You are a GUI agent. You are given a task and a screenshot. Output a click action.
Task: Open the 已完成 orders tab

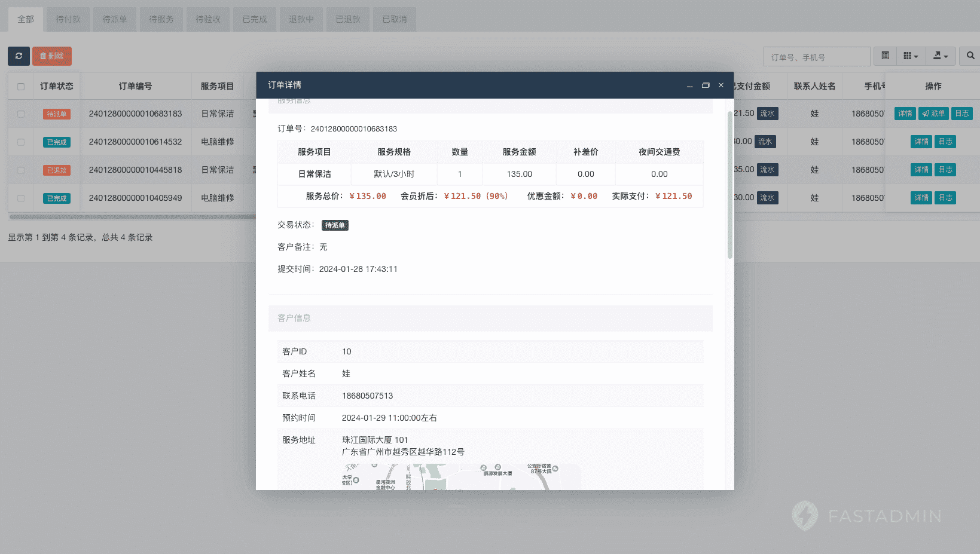tap(255, 19)
